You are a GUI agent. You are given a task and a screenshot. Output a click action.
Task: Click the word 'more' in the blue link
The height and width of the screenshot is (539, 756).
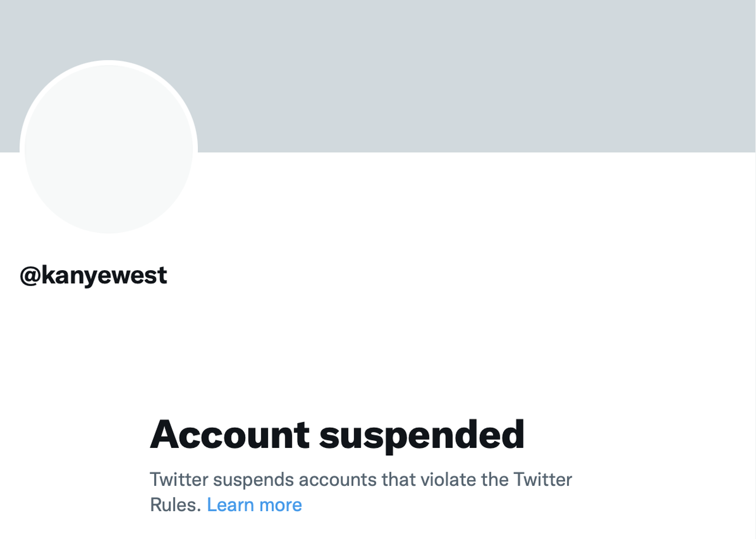click(281, 505)
